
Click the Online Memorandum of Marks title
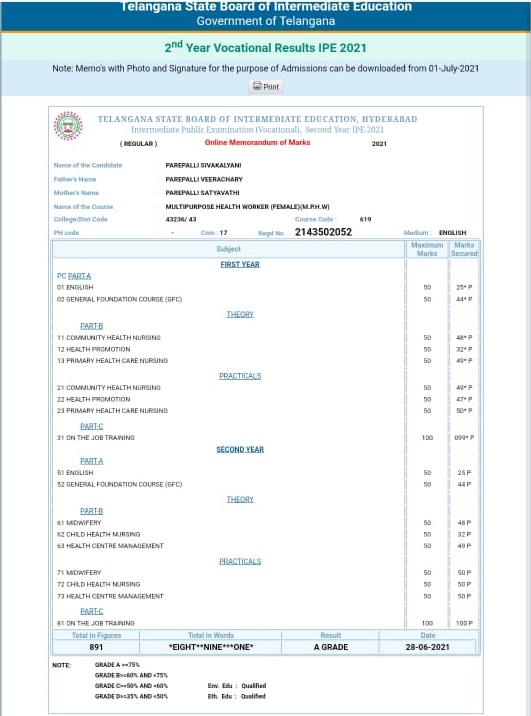point(257,142)
